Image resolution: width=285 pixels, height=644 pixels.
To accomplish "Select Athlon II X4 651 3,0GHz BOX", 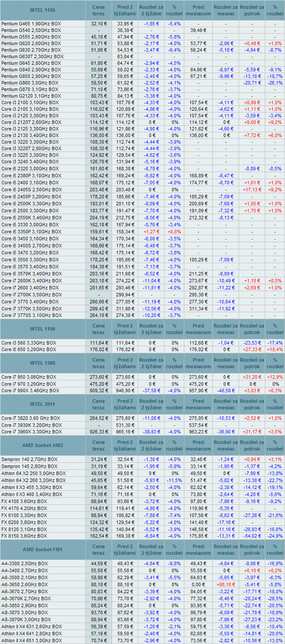I will [x=31, y=640].
